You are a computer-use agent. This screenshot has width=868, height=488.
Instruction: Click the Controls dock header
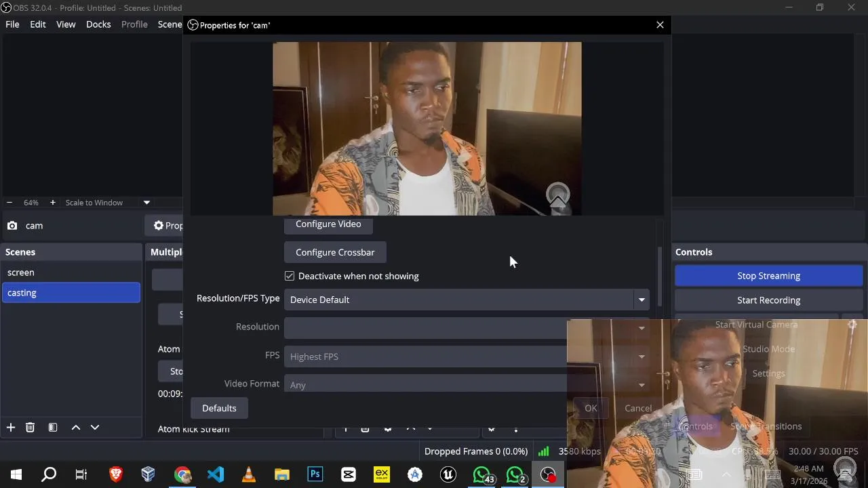768,252
